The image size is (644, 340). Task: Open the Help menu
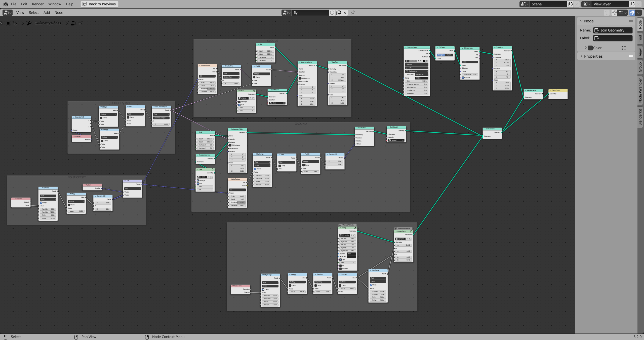click(69, 4)
